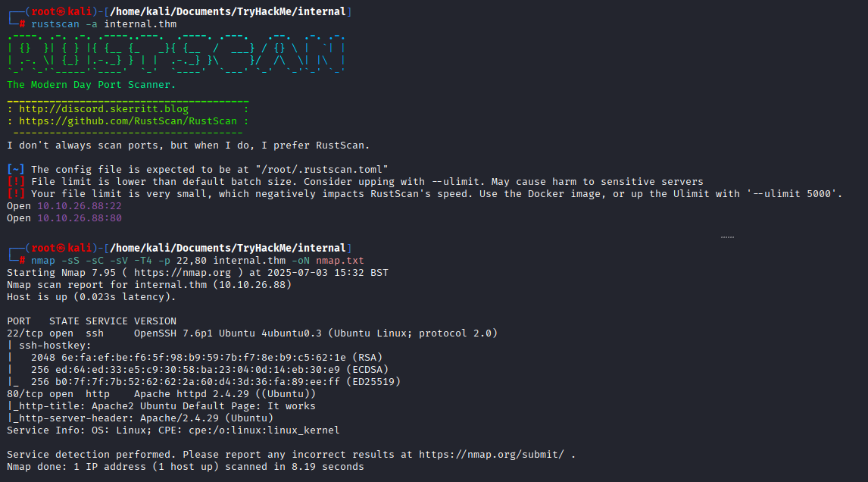Screen dimensions: 868x482
Task: Open the https://nmap.org/submit/ URL
Action: pos(492,454)
